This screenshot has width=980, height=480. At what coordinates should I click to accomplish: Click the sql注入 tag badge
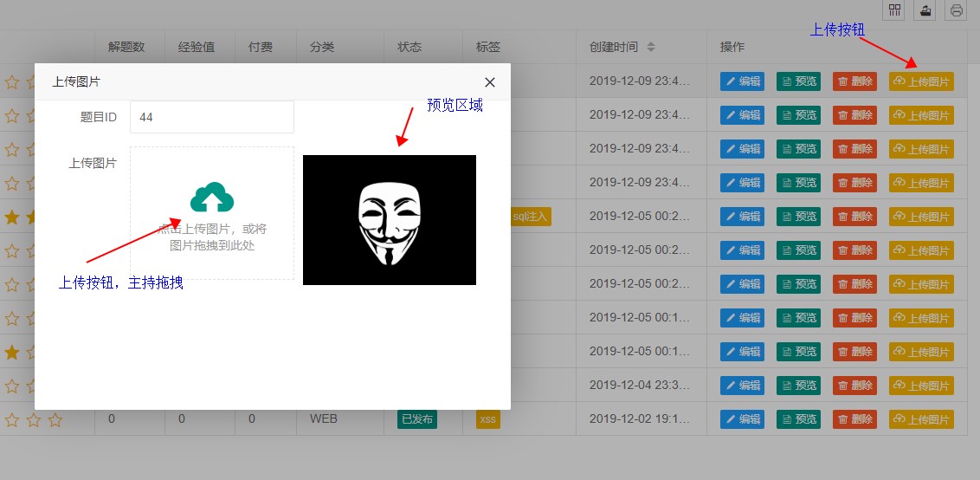(x=531, y=217)
